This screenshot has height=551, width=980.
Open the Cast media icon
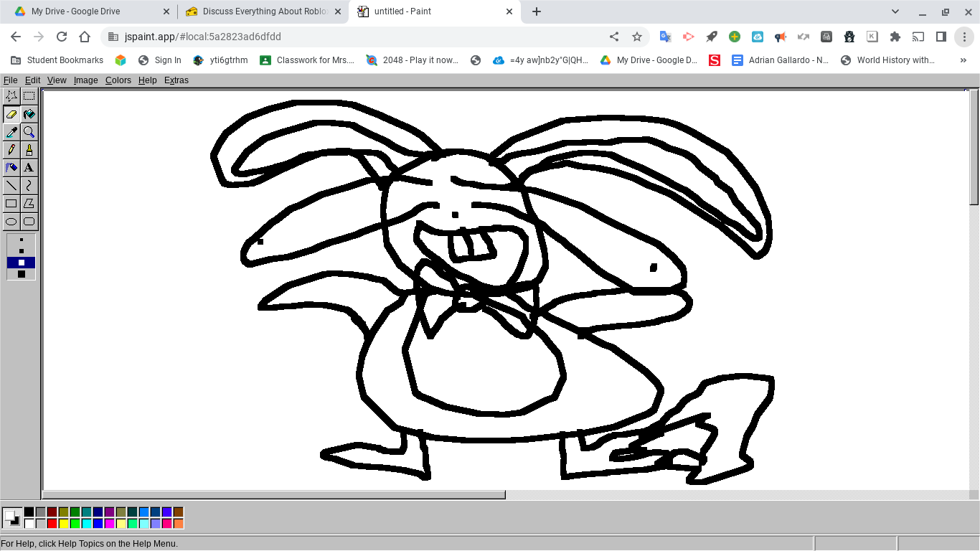pos(918,37)
